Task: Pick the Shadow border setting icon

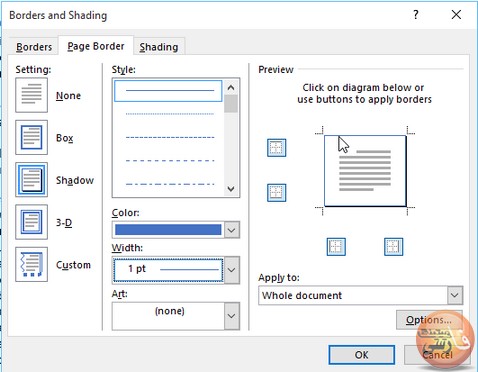Action: point(31,180)
